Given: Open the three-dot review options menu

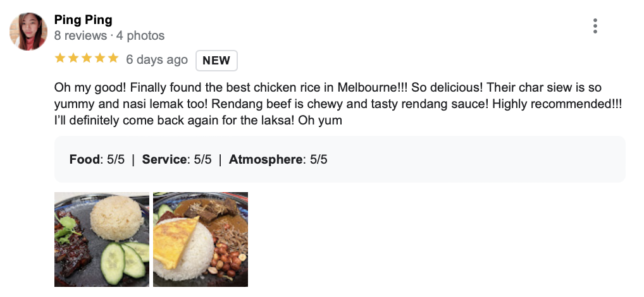Looking at the screenshot, I should pyautogui.click(x=595, y=26).
